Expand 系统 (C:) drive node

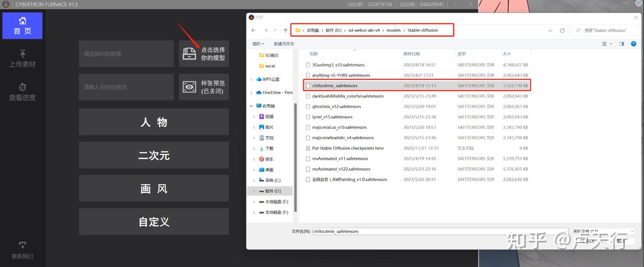[x=254, y=180]
